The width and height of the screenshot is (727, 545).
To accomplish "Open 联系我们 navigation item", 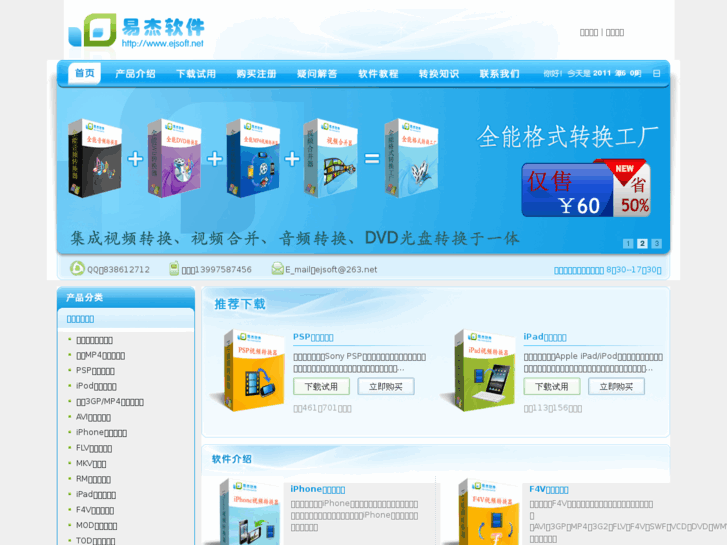I will point(499,74).
